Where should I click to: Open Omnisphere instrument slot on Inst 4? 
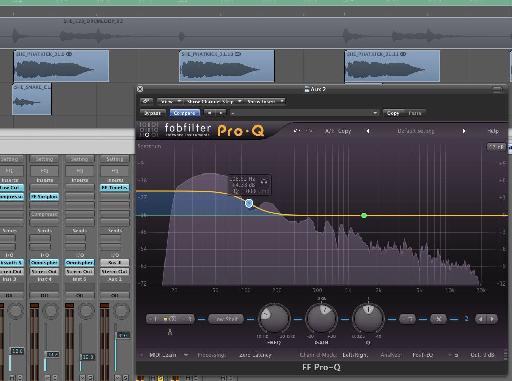[x=44, y=263]
